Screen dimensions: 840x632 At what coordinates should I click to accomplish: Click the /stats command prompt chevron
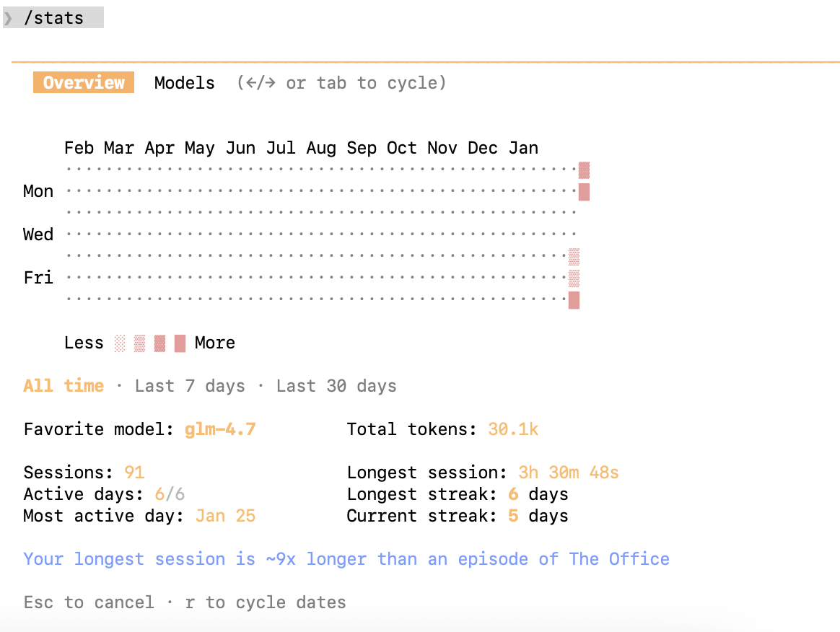click(9, 18)
